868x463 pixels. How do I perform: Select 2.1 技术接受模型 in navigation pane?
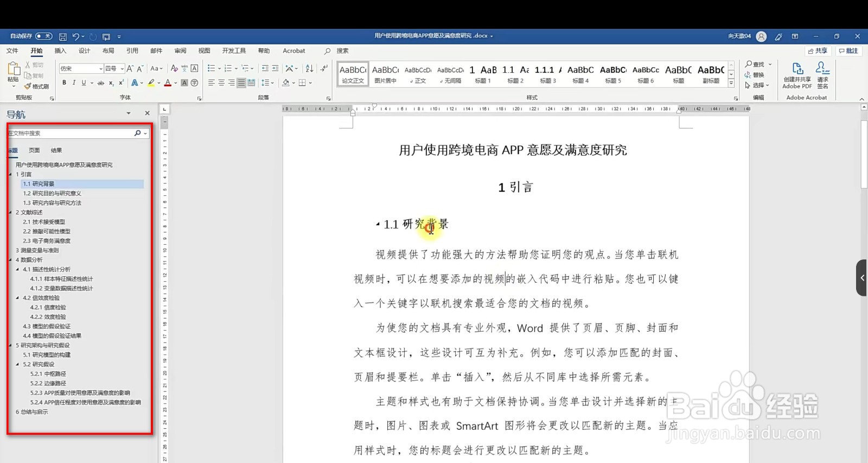pyautogui.click(x=44, y=222)
